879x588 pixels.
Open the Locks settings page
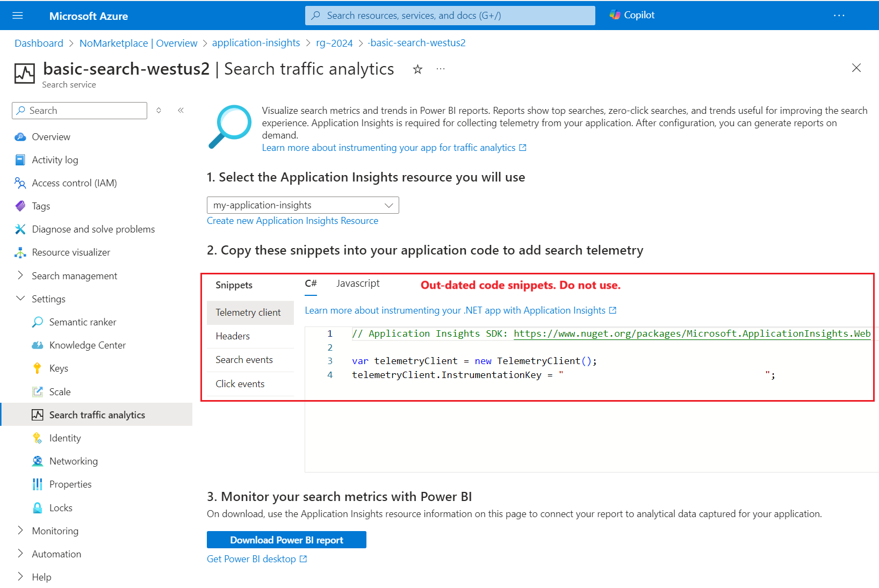click(61, 507)
